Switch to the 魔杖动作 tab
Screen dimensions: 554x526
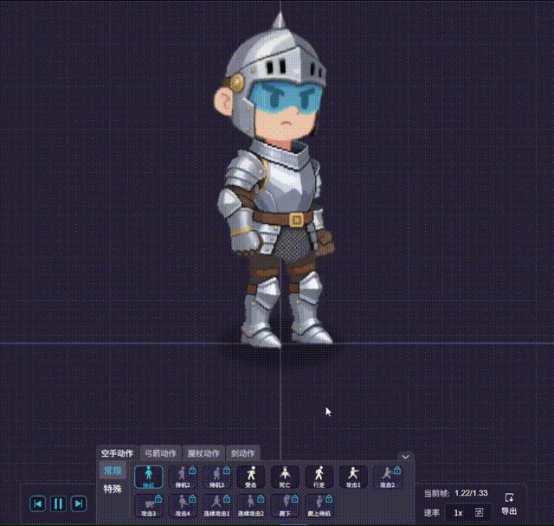point(204,453)
